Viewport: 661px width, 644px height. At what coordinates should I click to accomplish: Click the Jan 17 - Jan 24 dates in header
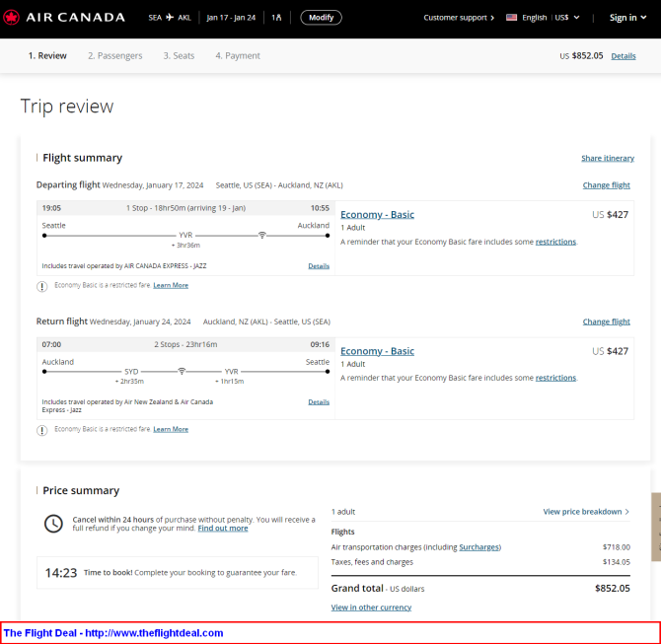pyautogui.click(x=231, y=18)
